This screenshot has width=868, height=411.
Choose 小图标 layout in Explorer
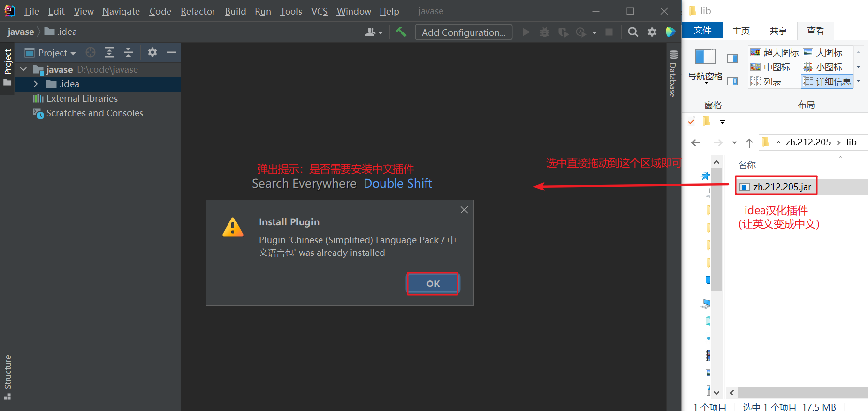click(x=823, y=67)
